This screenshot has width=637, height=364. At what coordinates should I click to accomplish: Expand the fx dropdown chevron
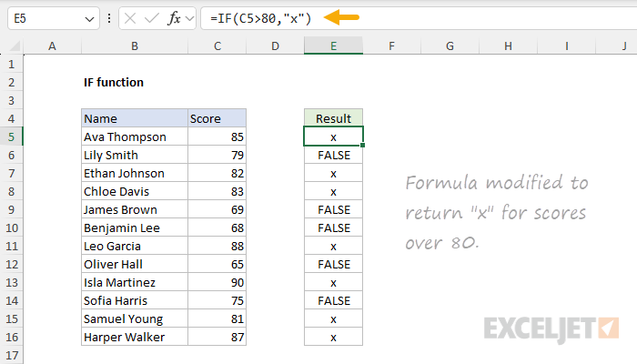coord(189,18)
